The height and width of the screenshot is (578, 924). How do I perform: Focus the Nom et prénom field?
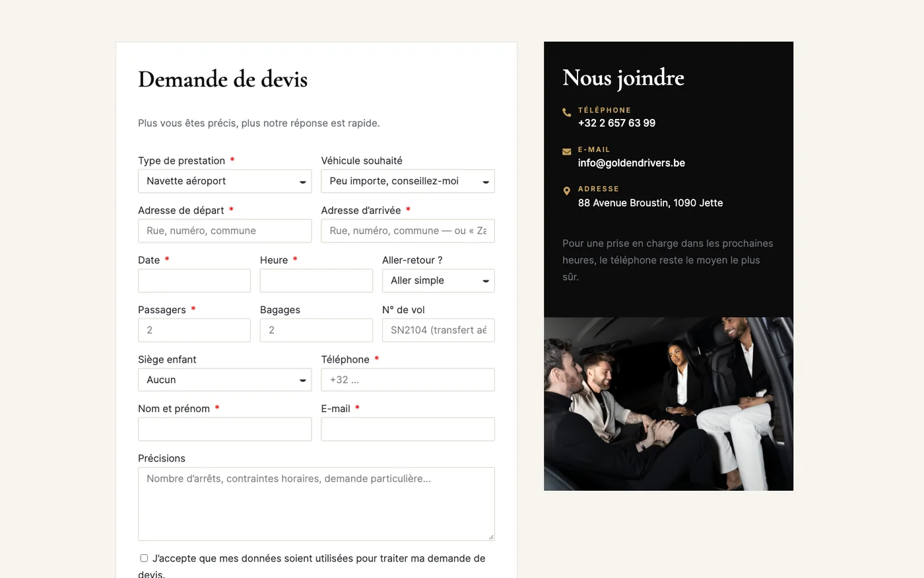[x=224, y=429]
